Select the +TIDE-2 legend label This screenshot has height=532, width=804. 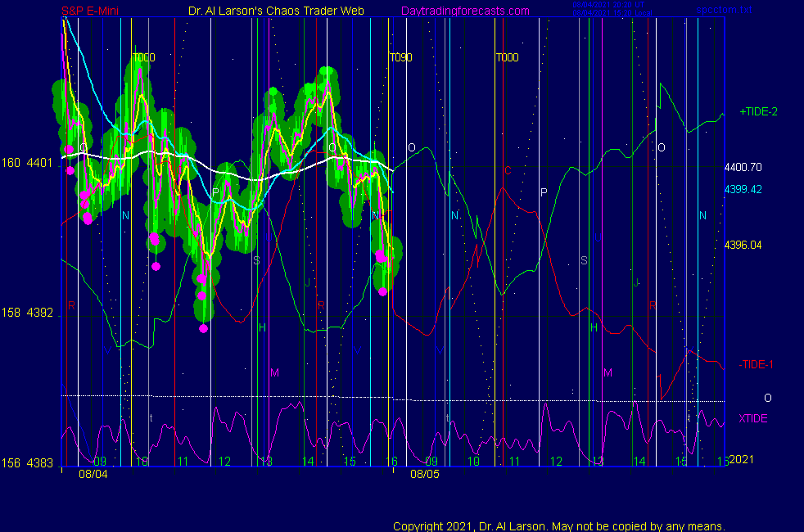click(758, 112)
